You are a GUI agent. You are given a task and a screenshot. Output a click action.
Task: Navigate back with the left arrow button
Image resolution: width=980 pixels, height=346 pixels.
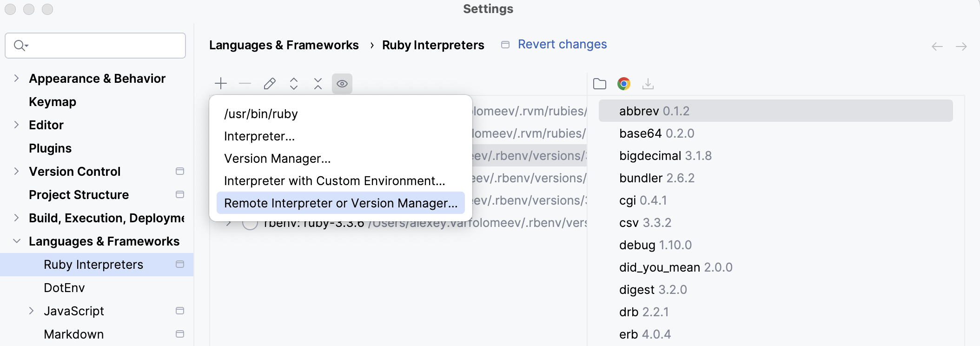click(x=937, y=47)
